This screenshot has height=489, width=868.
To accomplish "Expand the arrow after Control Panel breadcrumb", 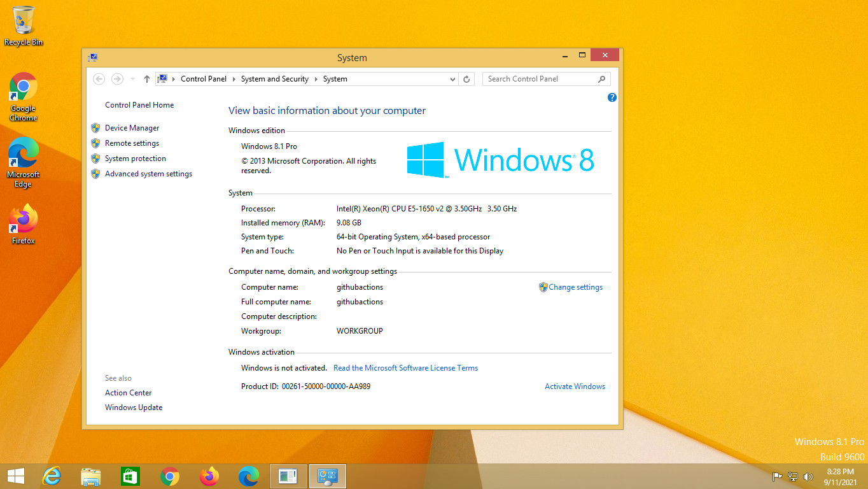I will (234, 79).
